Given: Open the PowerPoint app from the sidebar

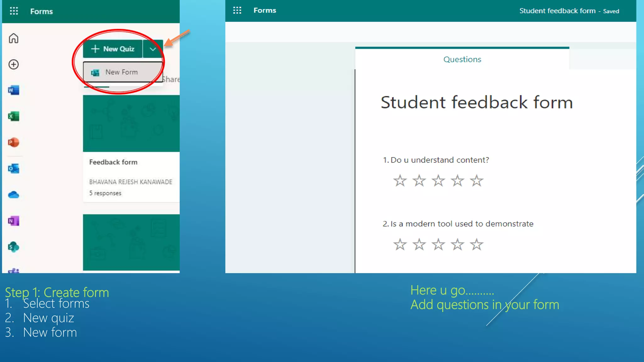Looking at the screenshot, I should pyautogui.click(x=14, y=142).
